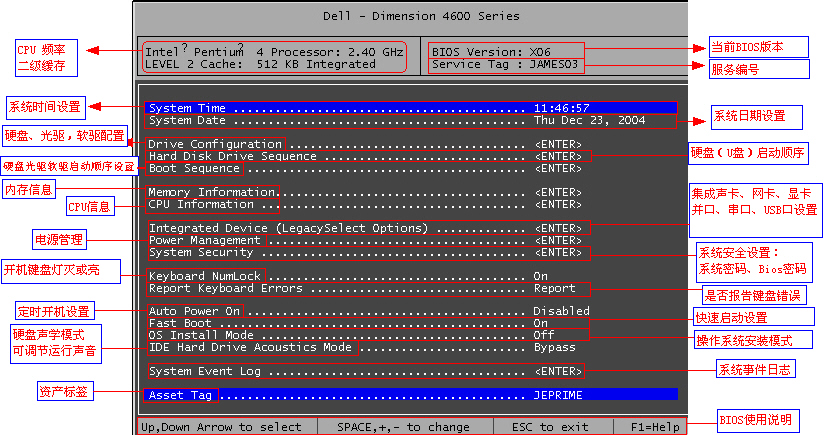Click the date value Thu Dec 23, 2004
Viewport: 824px width, 435px height.
pos(590,120)
